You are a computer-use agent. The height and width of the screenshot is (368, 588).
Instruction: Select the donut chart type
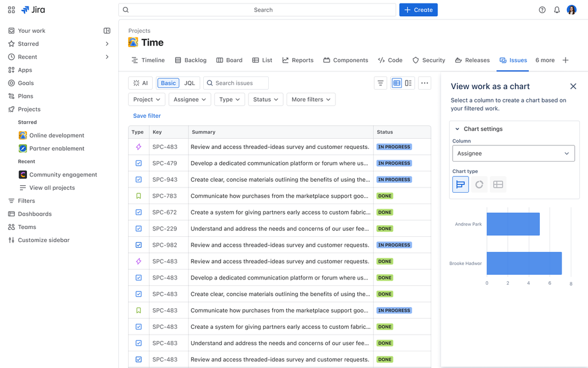pos(479,184)
